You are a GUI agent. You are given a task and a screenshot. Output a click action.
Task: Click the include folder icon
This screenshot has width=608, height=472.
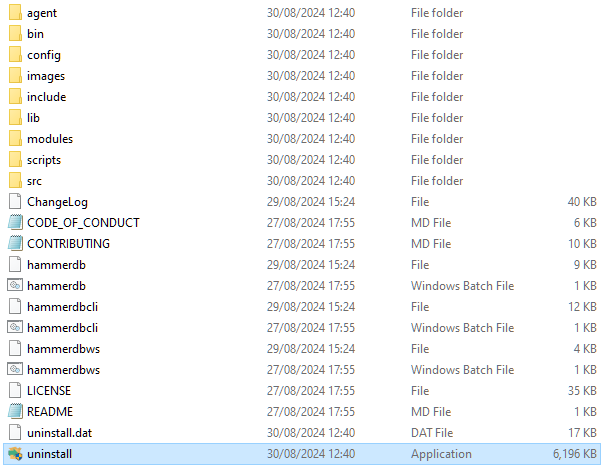[15, 96]
